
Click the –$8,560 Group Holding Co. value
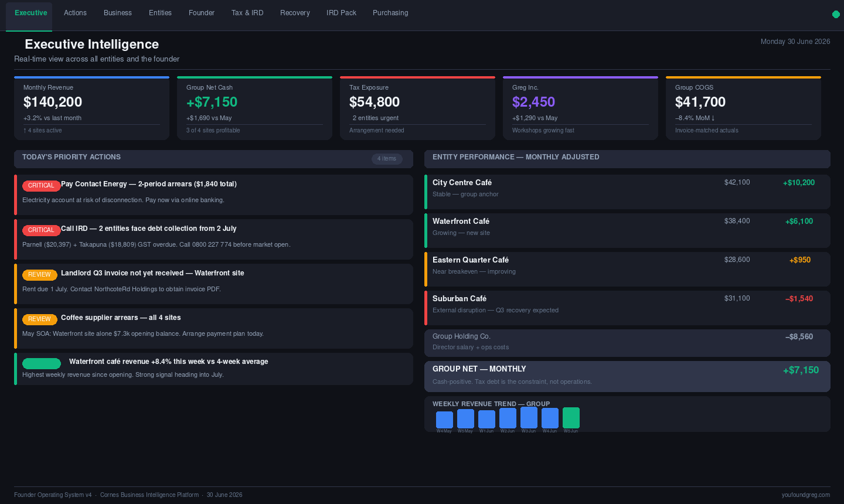(799, 337)
